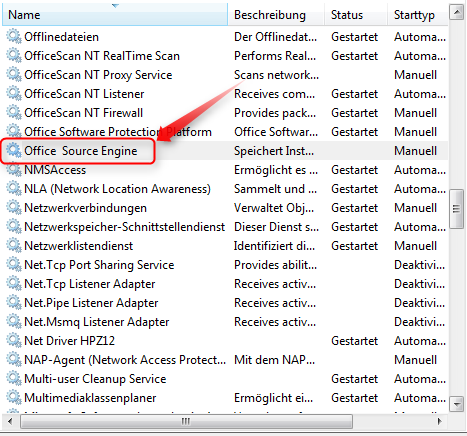The image size is (467, 436).
Task: Select the Offlinedateien service name
Action: coord(62,37)
